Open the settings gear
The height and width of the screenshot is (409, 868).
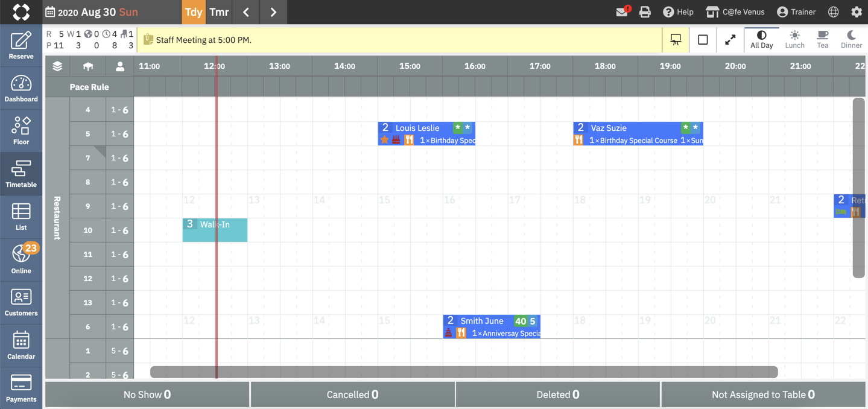[857, 12]
